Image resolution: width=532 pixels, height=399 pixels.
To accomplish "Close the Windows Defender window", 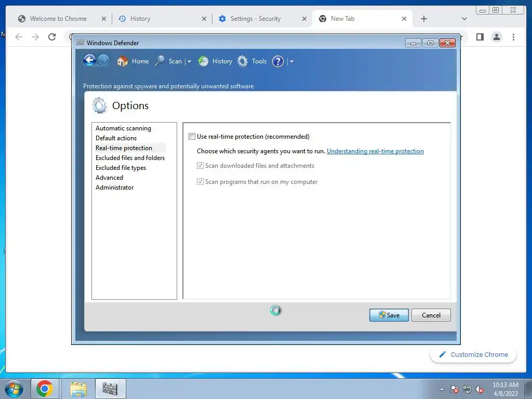I will pyautogui.click(x=447, y=43).
